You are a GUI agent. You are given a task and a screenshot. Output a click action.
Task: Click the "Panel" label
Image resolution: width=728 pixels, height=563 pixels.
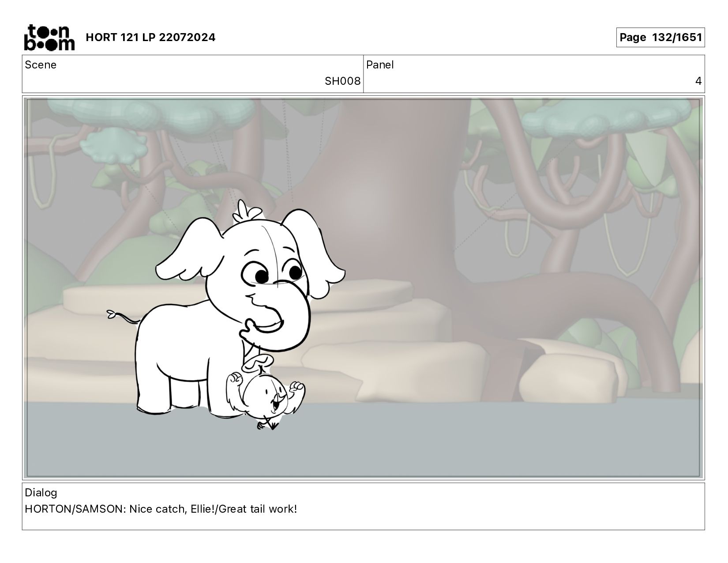(380, 65)
